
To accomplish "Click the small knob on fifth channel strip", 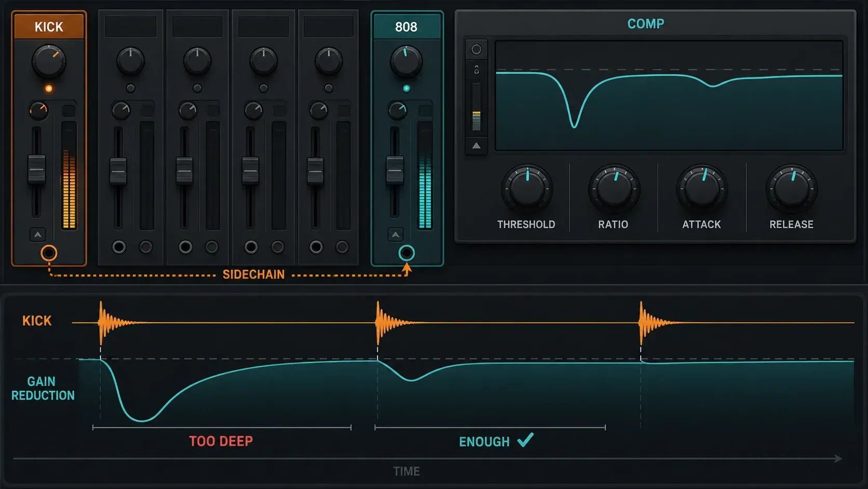I will 319,110.
